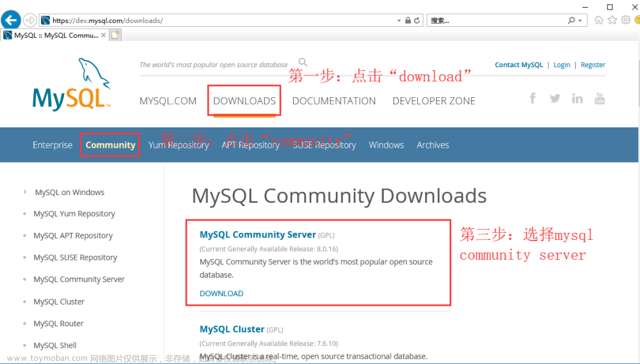Click MySQL Cluster heading link
The width and height of the screenshot is (640, 364).
232,329
